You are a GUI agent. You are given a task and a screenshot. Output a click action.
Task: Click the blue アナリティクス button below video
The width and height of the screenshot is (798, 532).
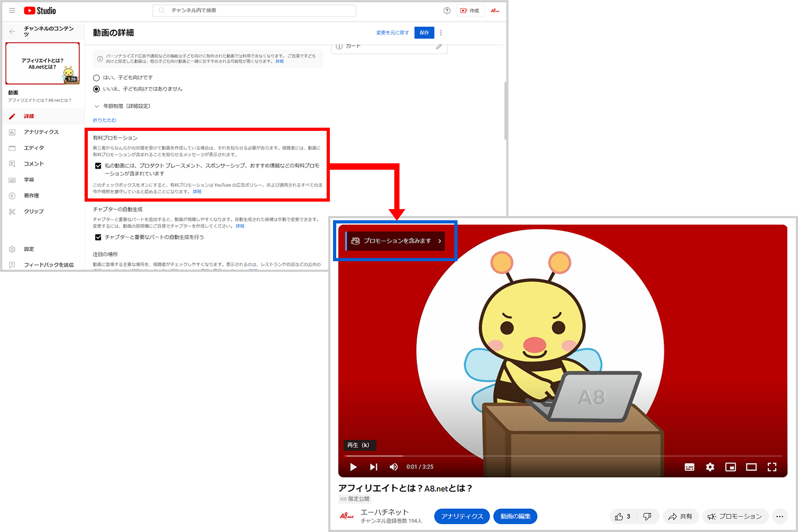click(462, 516)
